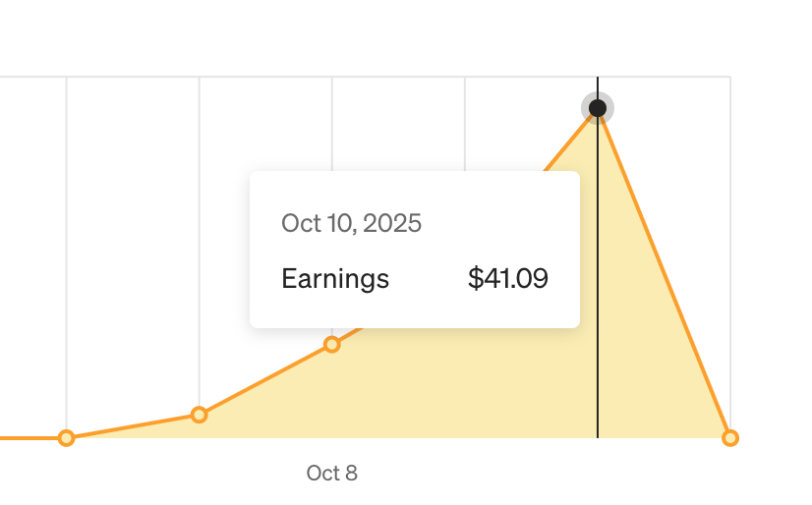The height and width of the screenshot is (505, 812).
Task: Click the $41.09 earnings value
Action: pos(507,279)
